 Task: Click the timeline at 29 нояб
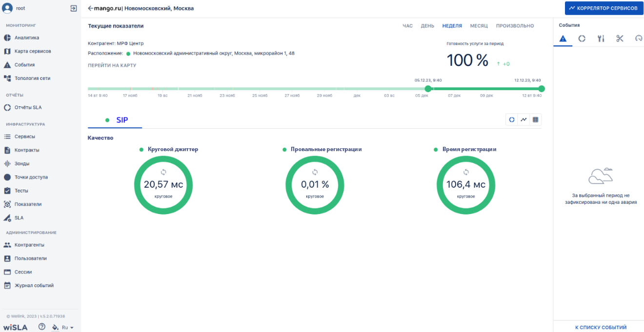(x=324, y=89)
